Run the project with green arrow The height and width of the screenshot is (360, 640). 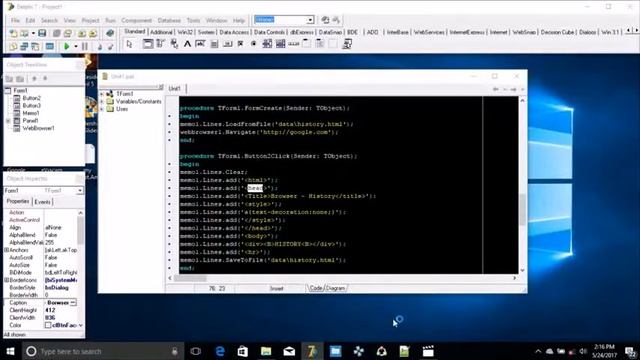coord(67,47)
